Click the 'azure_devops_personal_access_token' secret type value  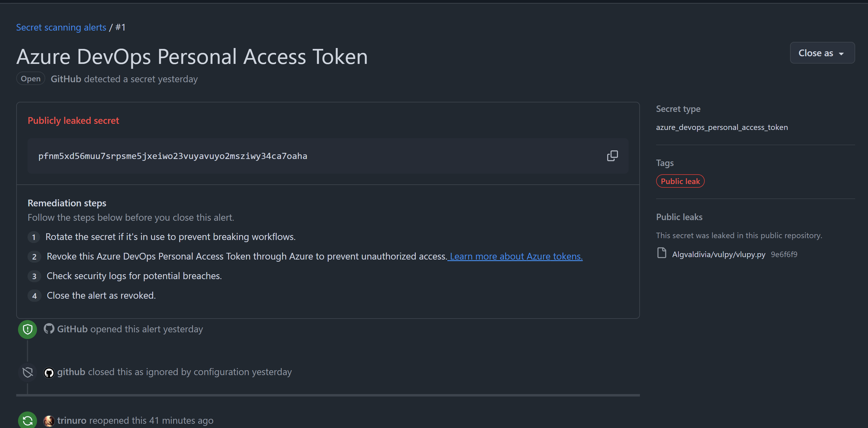tap(722, 127)
